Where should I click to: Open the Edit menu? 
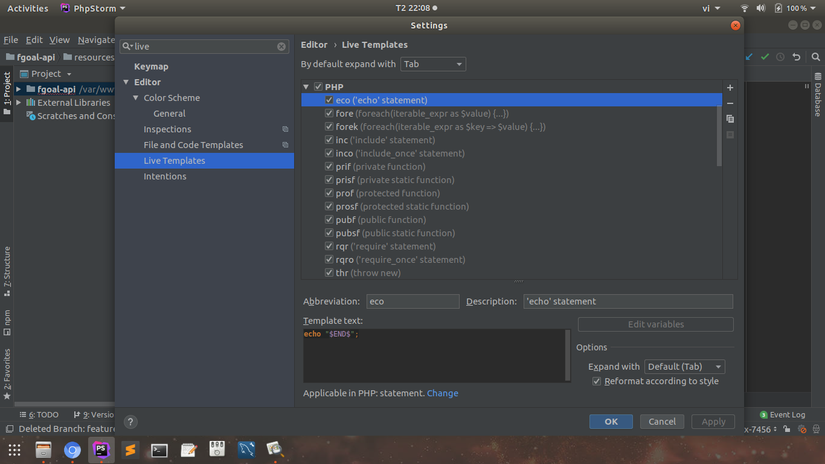click(x=34, y=40)
